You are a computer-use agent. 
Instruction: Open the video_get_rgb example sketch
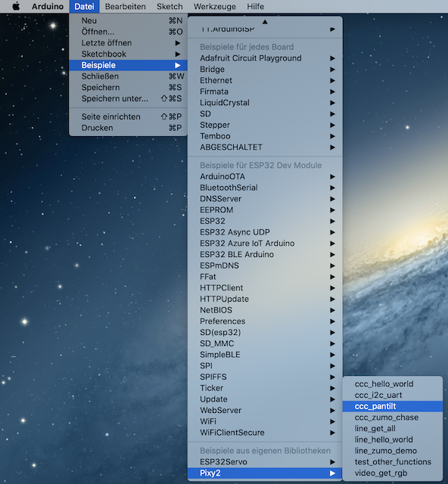tap(393, 473)
